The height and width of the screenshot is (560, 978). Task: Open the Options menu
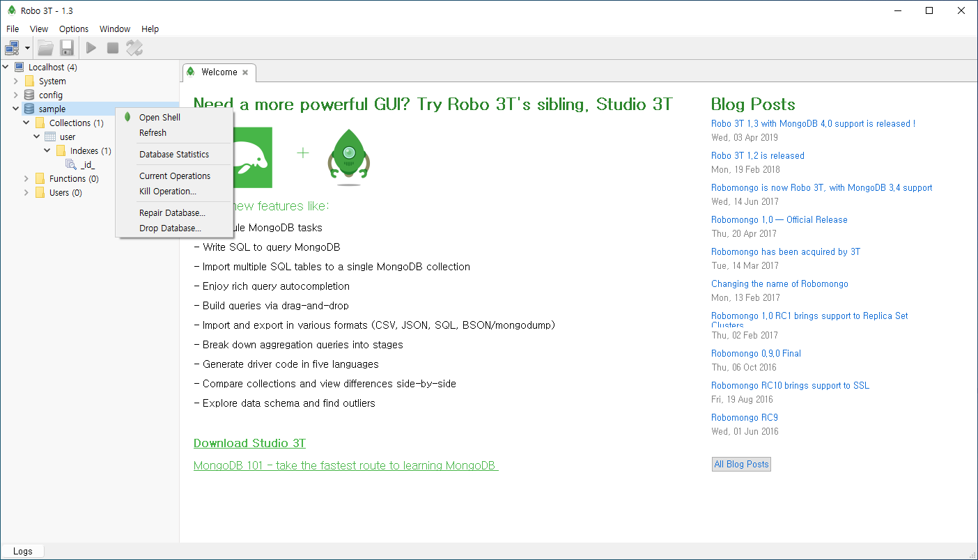(74, 29)
